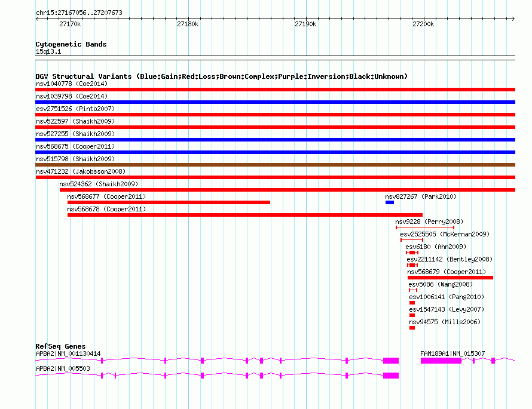532x409 pixels.
Task: Click the nsv1040778 (Coe2014) loss bar
Action: [275, 90]
